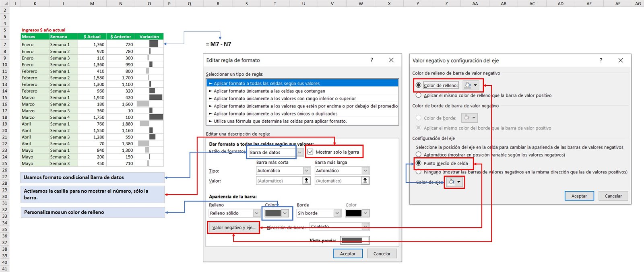The height and width of the screenshot is (272, 644).
Task: Select column header O
Action: (x=149, y=4)
